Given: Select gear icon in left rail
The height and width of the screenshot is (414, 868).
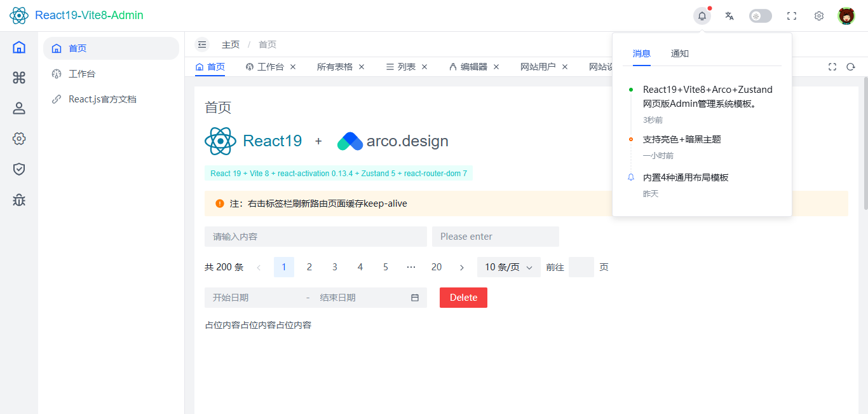Looking at the screenshot, I should pyautogui.click(x=19, y=139).
